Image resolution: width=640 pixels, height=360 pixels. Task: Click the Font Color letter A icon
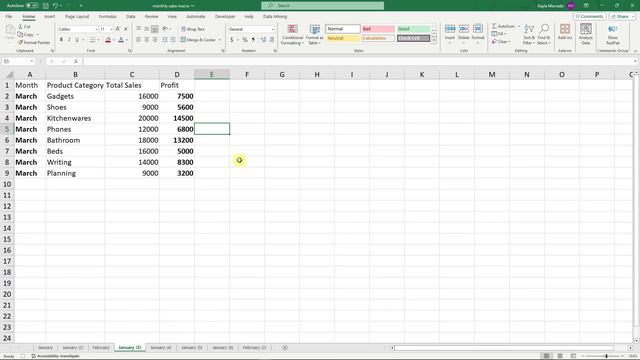121,40
